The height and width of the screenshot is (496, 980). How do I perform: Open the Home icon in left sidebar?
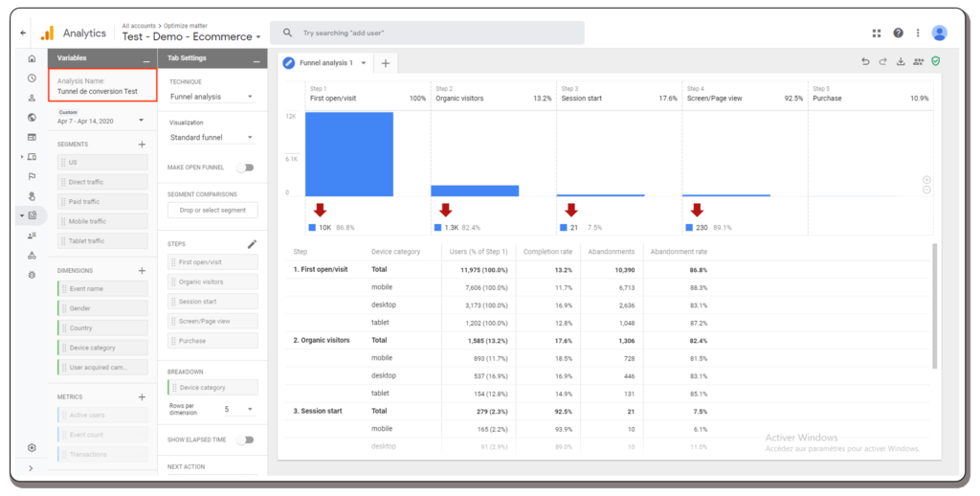click(32, 58)
